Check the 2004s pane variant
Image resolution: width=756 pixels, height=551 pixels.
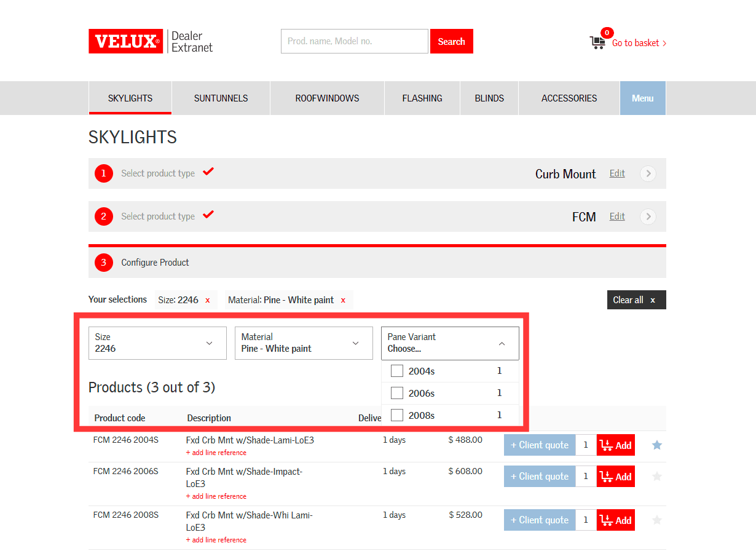tap(397, 371)
